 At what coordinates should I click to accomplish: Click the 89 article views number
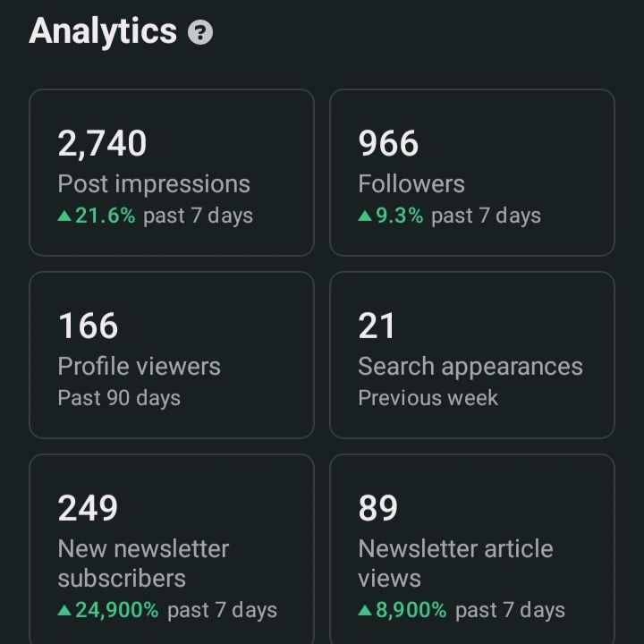tap(377, 508)
